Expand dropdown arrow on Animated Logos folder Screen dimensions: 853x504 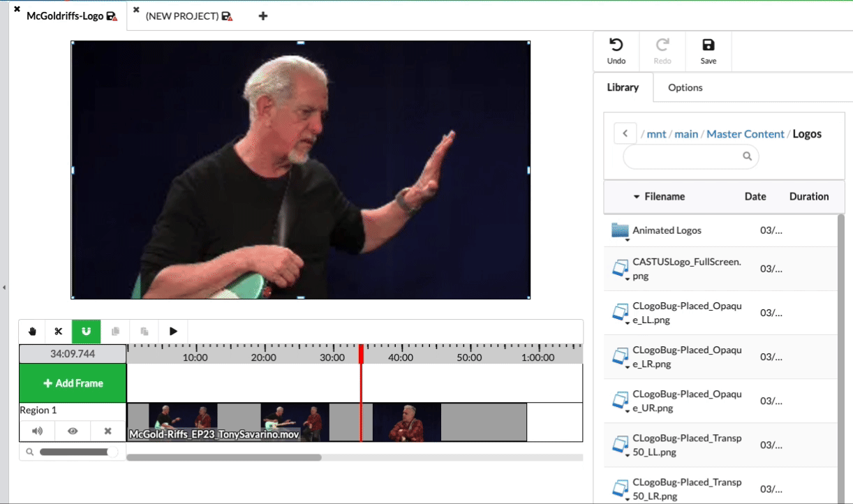[x=628, y=239]
